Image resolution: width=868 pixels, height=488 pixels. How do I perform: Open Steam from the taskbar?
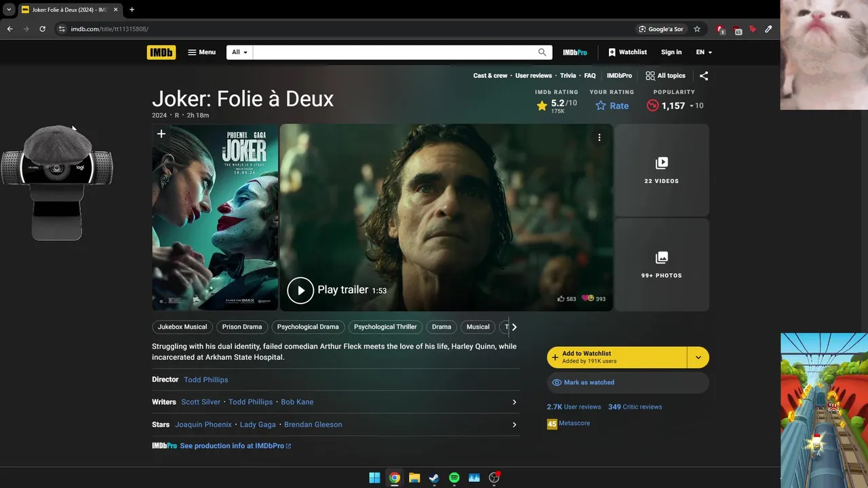click(434, 478)
